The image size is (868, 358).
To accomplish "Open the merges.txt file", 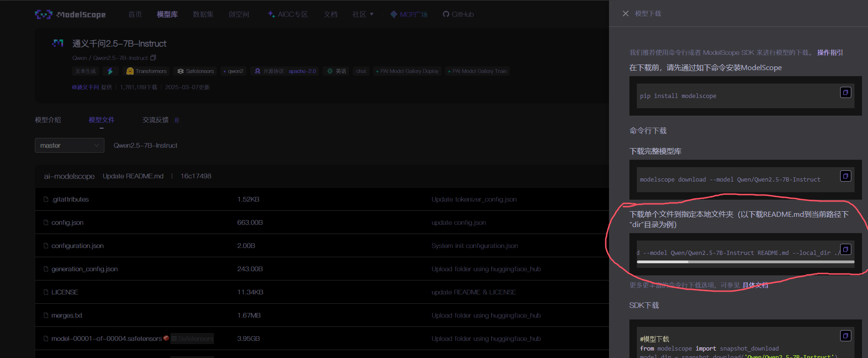I will (x=67, y=315).
